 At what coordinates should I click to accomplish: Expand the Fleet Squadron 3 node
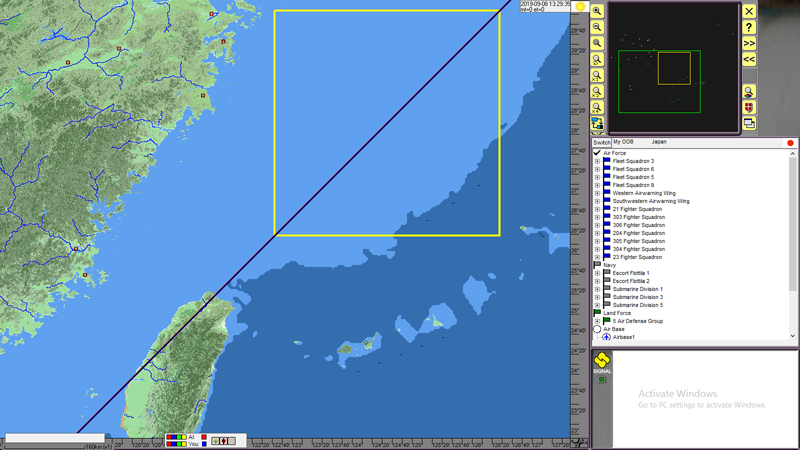[x=597, y=161]
